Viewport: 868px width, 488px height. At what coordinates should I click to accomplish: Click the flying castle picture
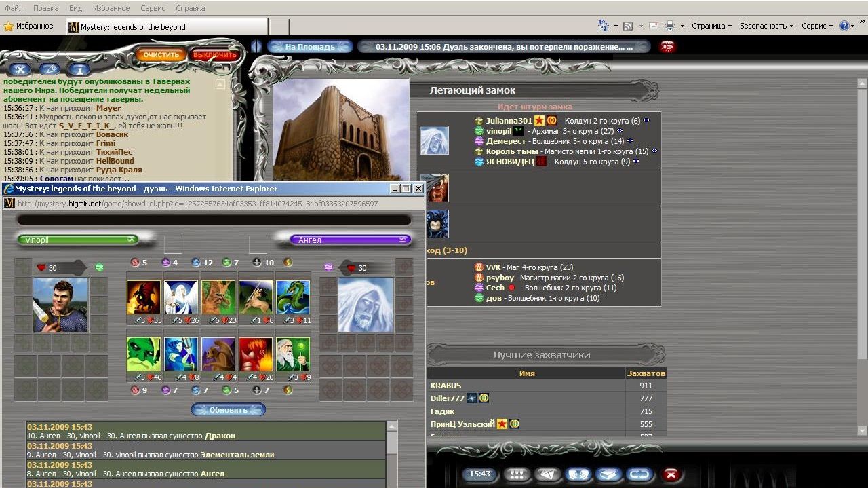(342, 130)
